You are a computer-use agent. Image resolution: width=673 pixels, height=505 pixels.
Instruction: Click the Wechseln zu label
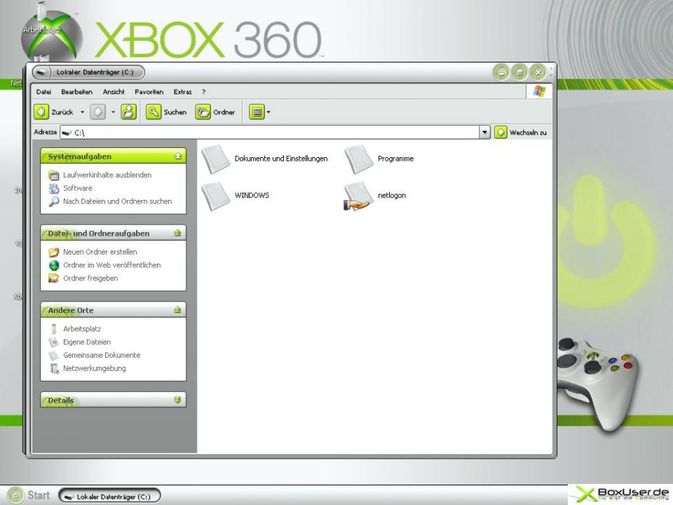click(x=528, y=133)
